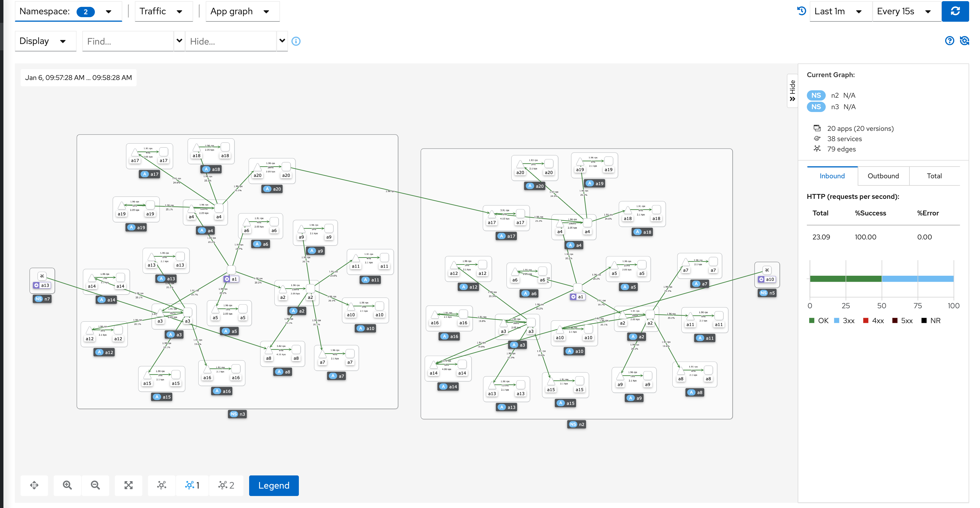Click the green OK segment of the bar chart
Viewport: 980px width, 508px height.
click(845, 279)
